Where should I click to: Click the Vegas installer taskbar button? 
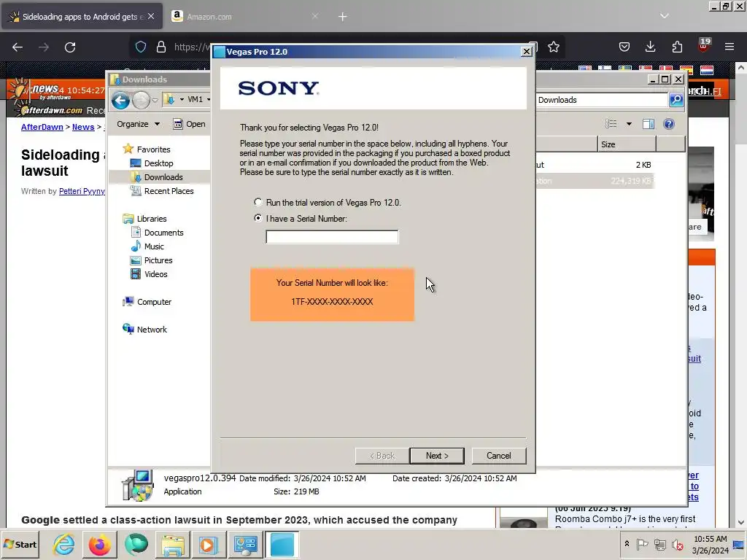click(282, 544)
